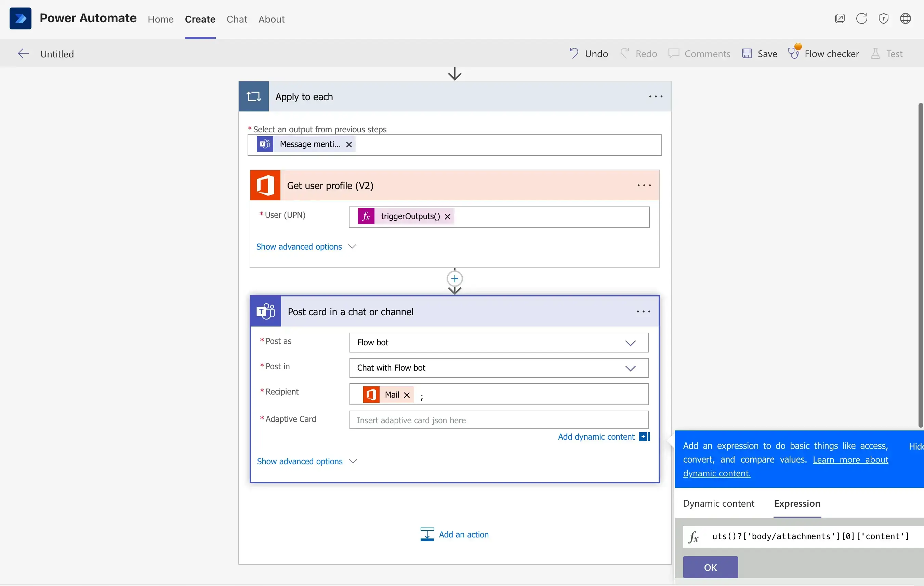Click the Save flow icon
The image size is (924, 586).
[x=746, y=53]
